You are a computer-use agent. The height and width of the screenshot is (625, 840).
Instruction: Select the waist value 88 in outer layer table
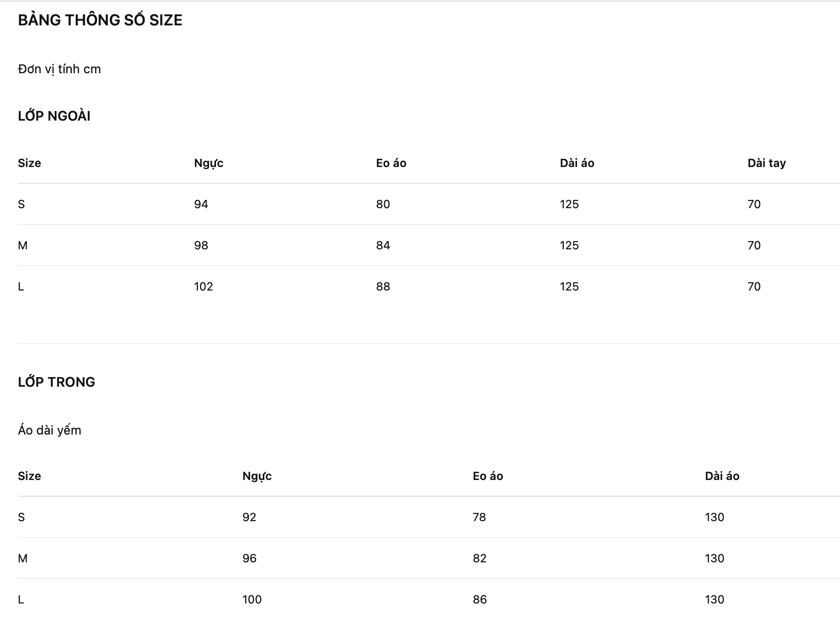pyautogui.click(x=383, y=287)
